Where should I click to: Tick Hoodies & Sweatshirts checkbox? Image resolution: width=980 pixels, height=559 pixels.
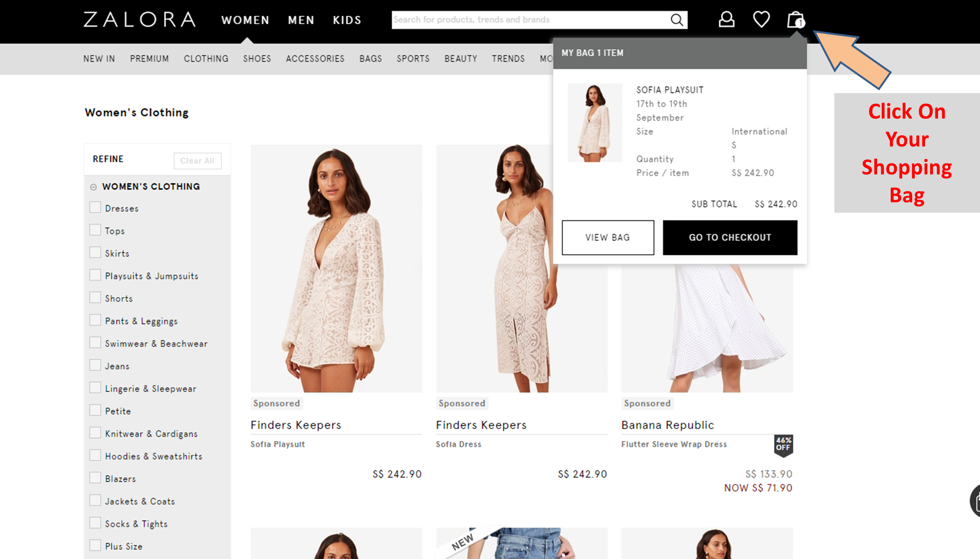[x=95, y=456]
